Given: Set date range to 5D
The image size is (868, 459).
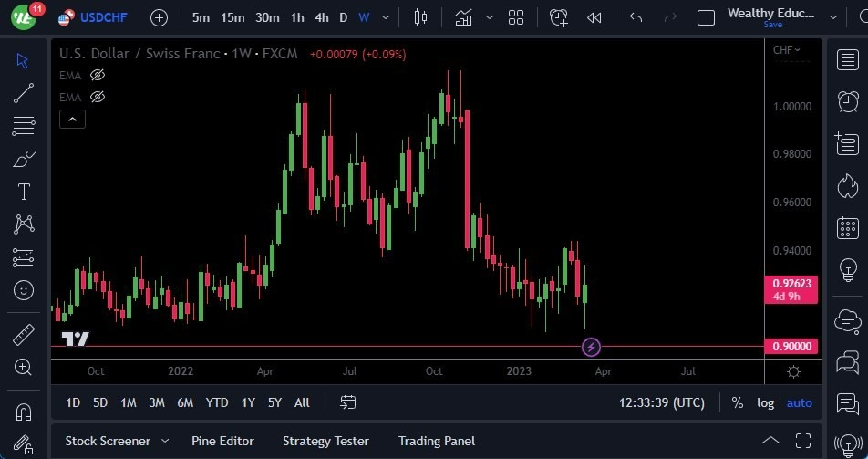Looking at the screenshot, I should tap(100, 402).
